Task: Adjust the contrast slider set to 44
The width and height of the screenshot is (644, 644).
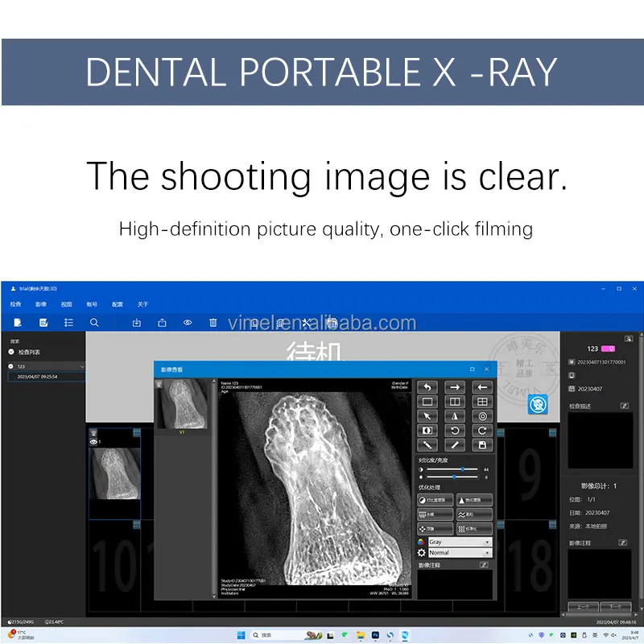Action: [x=464, y=469]
